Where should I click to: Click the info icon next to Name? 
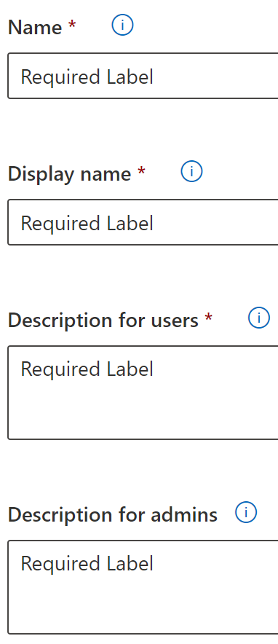pos(122,25)
